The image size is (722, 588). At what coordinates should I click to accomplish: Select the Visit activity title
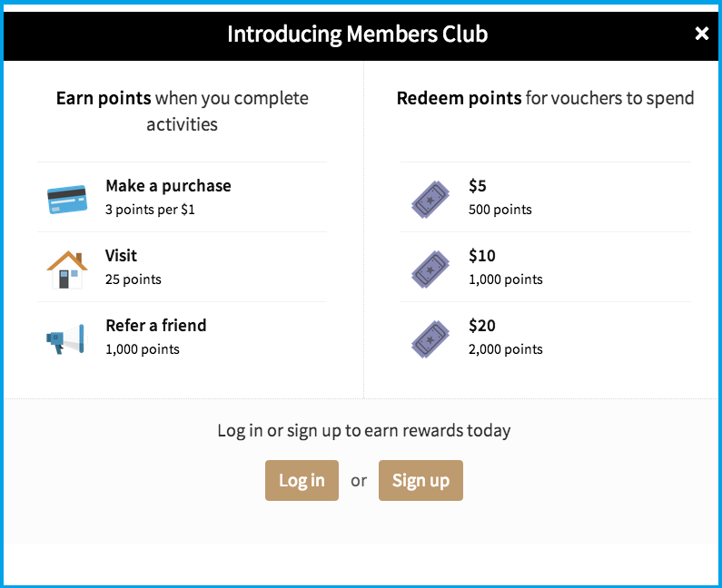point(121,256)
